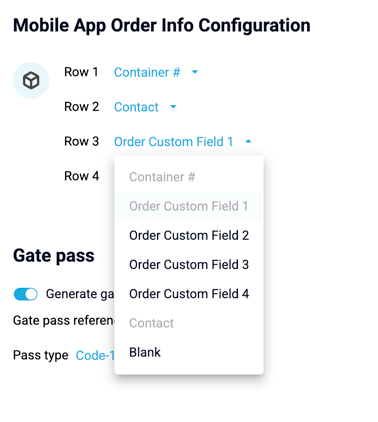Click the Row 1 caret arrow
The height and width of the screenshot is (422, 378).
point(195,72)
